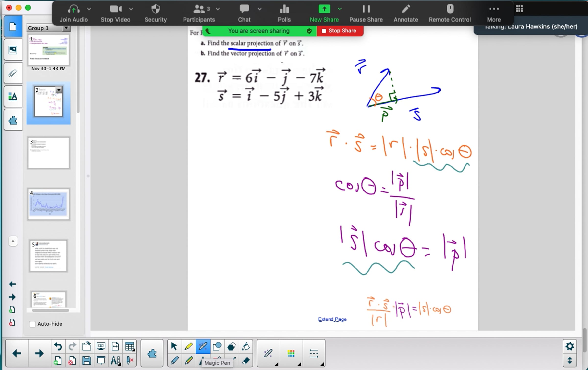
Task: Click the Extend Page link
Action: click(x=332, y=319)
